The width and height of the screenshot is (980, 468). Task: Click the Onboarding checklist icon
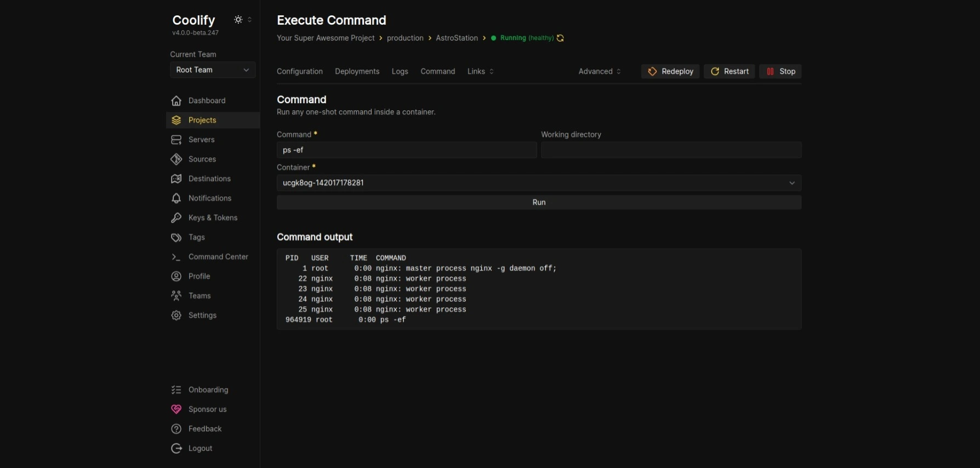tap(176, 390)
